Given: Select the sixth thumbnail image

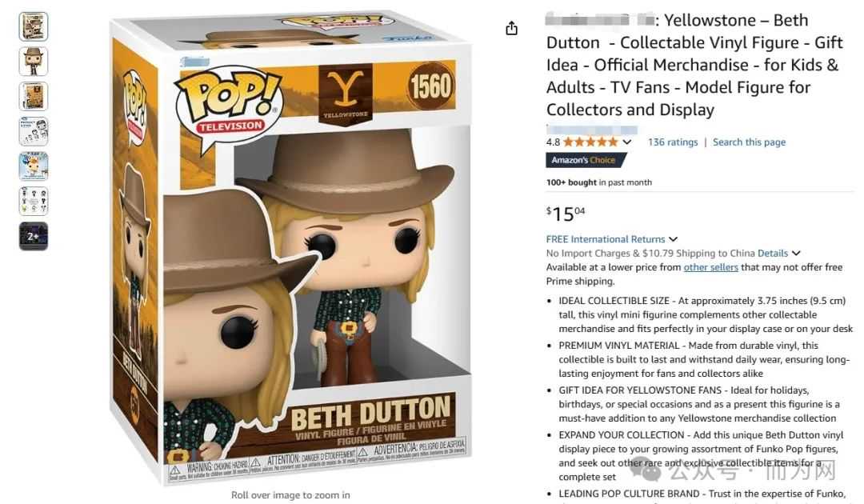Looking at the screenshot, I should click(34, 201).
